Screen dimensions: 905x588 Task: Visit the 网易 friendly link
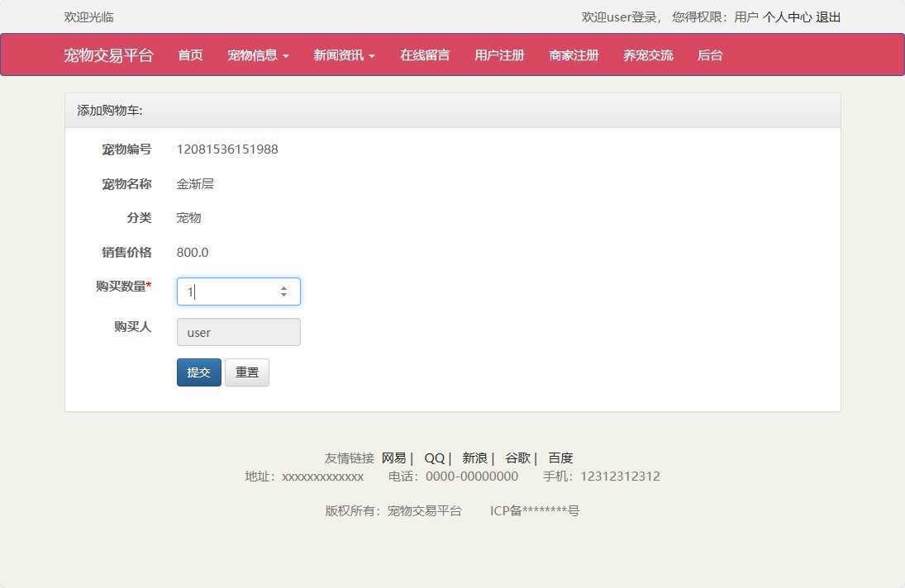[x=396, y=458]
